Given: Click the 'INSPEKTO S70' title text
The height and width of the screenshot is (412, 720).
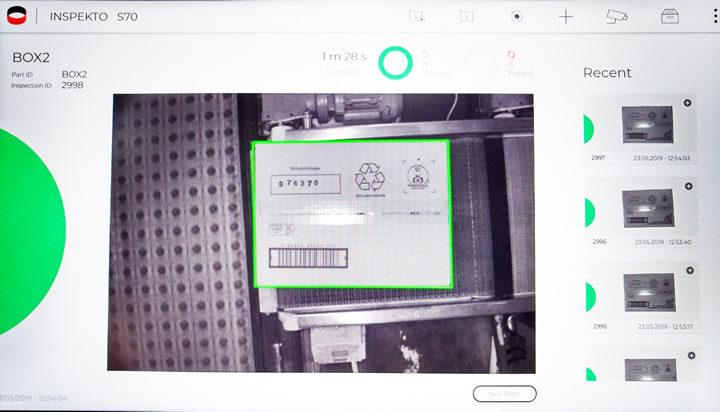Looking at the screenshot, I should pos(93,17).
